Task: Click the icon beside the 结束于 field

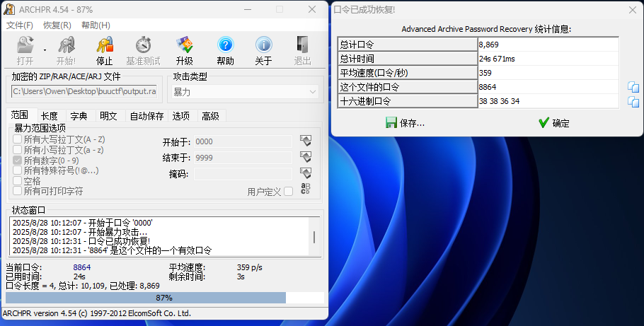Action: [x=306, y=157]
